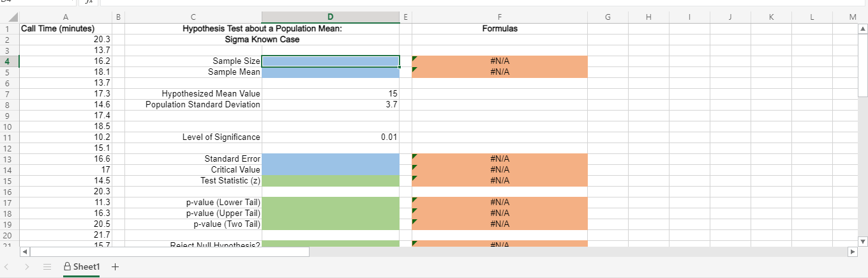The image size is (868, 278).
Task: Go to next sheet arrow
Action: (x=27, y=266)
